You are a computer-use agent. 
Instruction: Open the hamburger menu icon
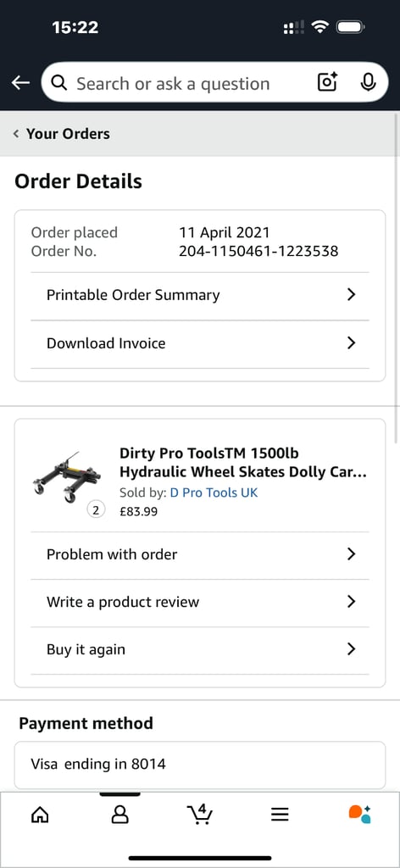280,815
